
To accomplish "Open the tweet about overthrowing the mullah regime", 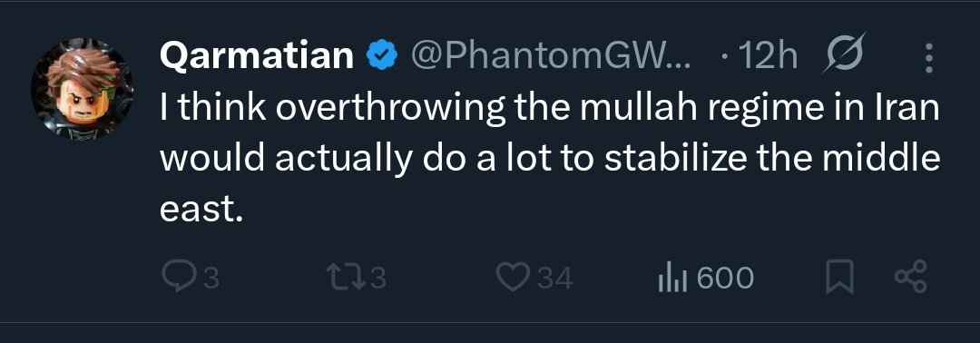I will (550, 161).
